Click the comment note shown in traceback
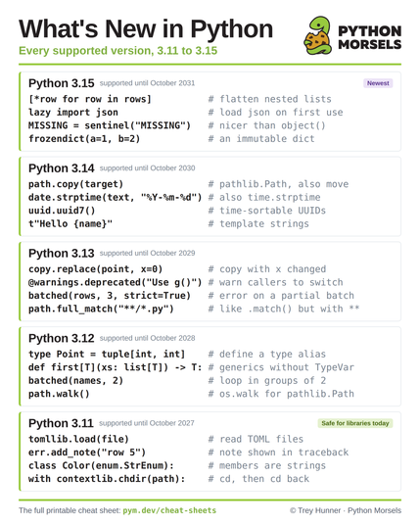This screenshot has width=420, height=525. pos(278,453)
